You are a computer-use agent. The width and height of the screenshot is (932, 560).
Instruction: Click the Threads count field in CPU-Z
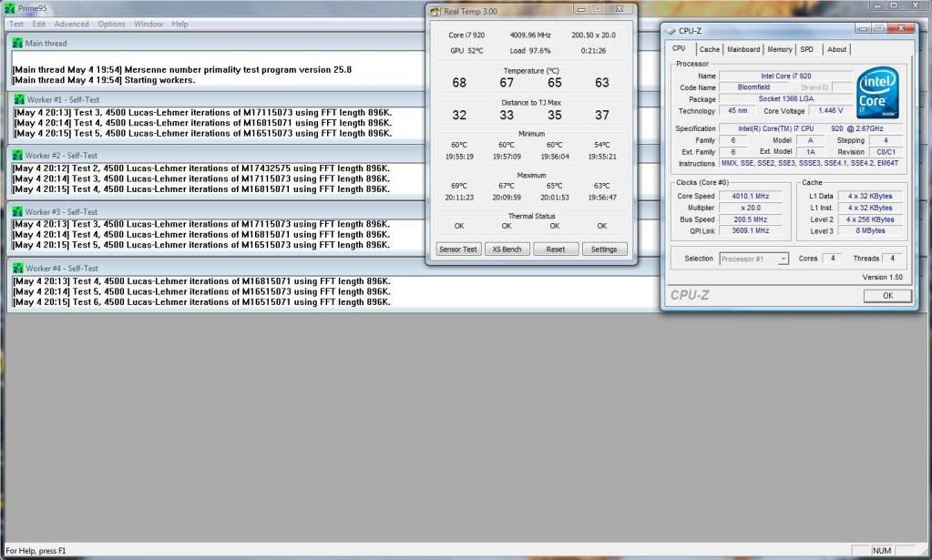pyautogui.click(x=892, y=259)
